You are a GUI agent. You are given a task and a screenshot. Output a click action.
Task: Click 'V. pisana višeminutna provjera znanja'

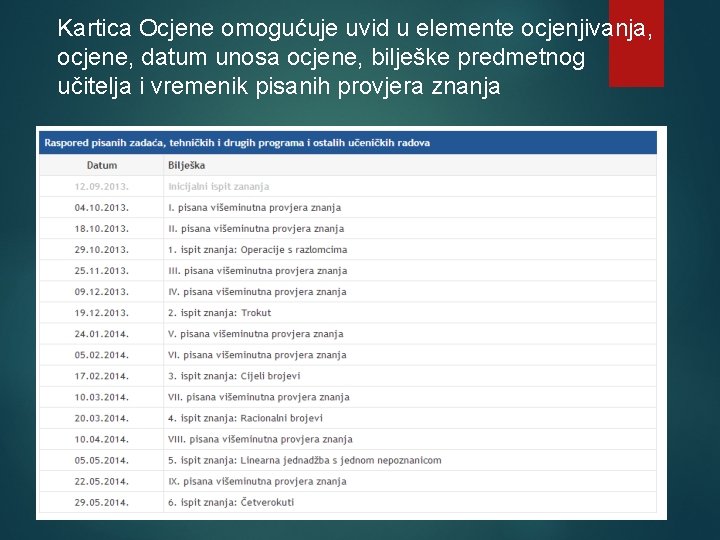[x=256, y=334]
